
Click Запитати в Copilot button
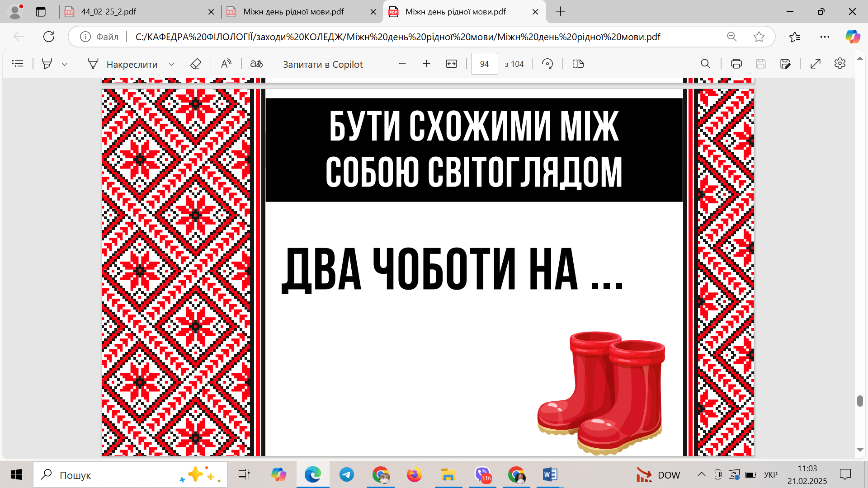click(323, 64)
